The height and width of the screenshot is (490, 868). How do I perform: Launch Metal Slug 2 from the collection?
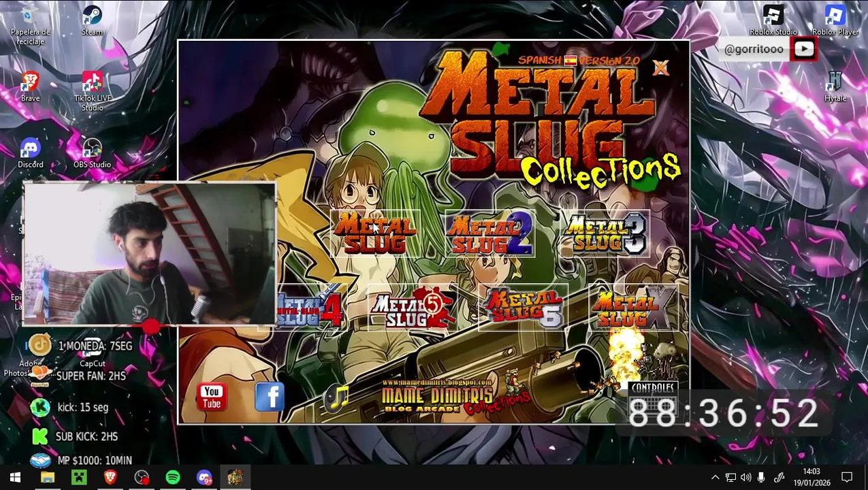pyautogui.click(x=489, y=233)
